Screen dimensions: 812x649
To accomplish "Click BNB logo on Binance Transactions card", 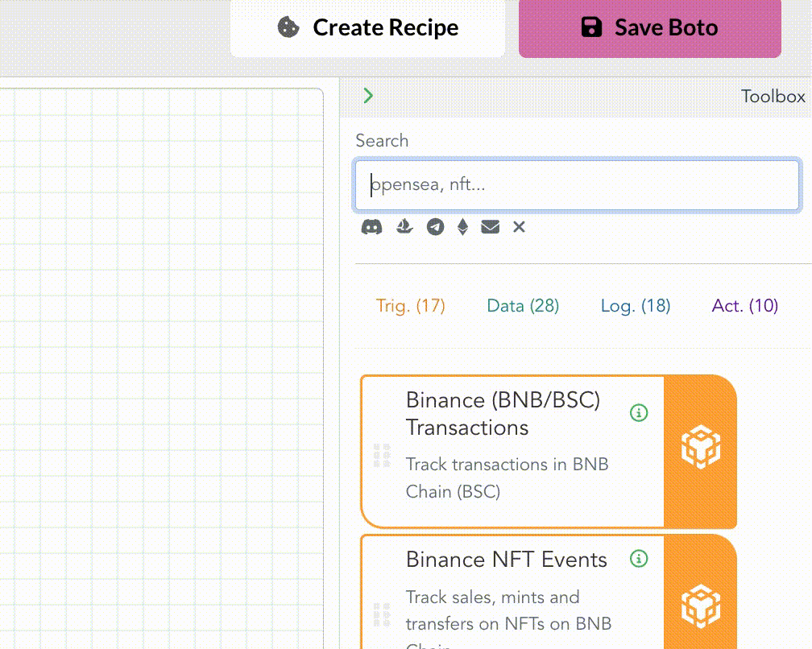I will pyautogui.click(x=701, y=447).
